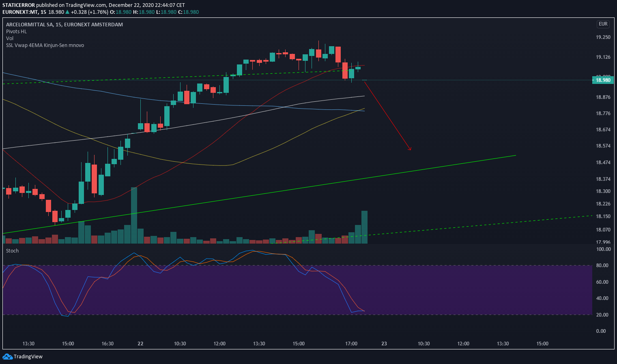The width and height of the screenshot is (617, 364).
Task: Click 18.070 on the price axis
Action: (x=603, y=230)
